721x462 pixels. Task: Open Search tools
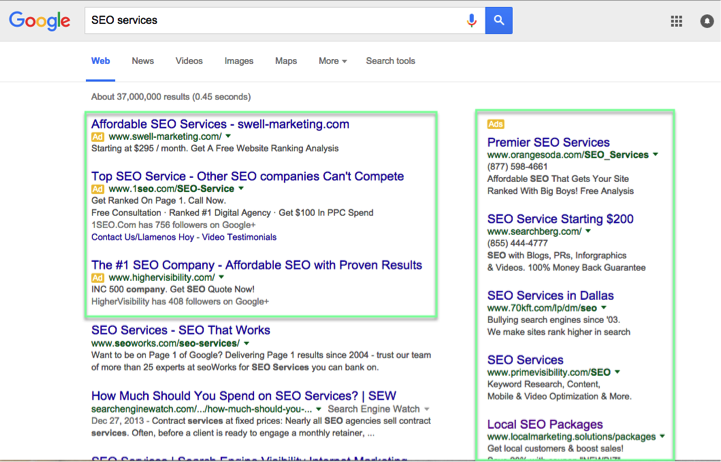click(x=390, y=61)
